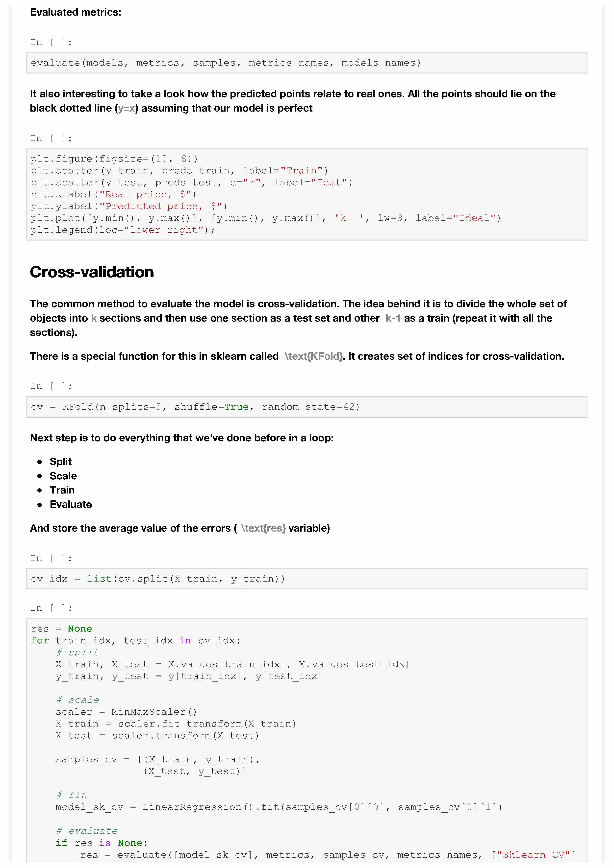
Task: Click the evaluate(models, metrics...) code cell
Action: coord(226,63)
